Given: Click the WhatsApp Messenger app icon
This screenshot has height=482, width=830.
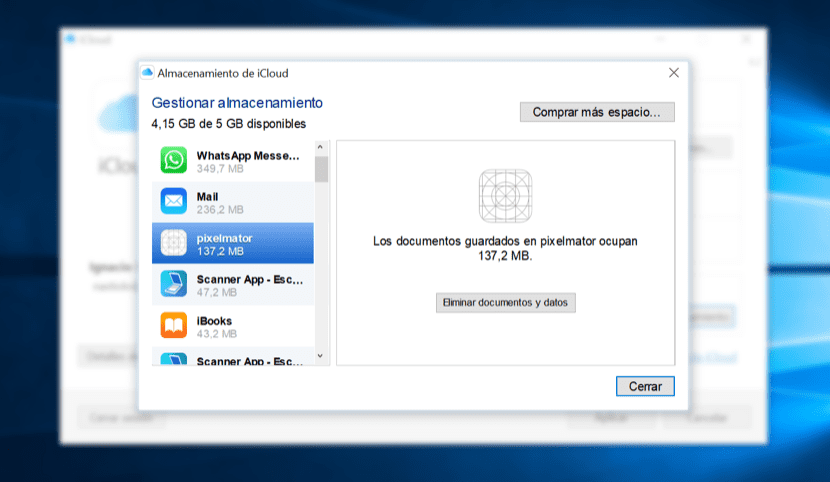Looking at the screenshot, I should click(174, 160).
